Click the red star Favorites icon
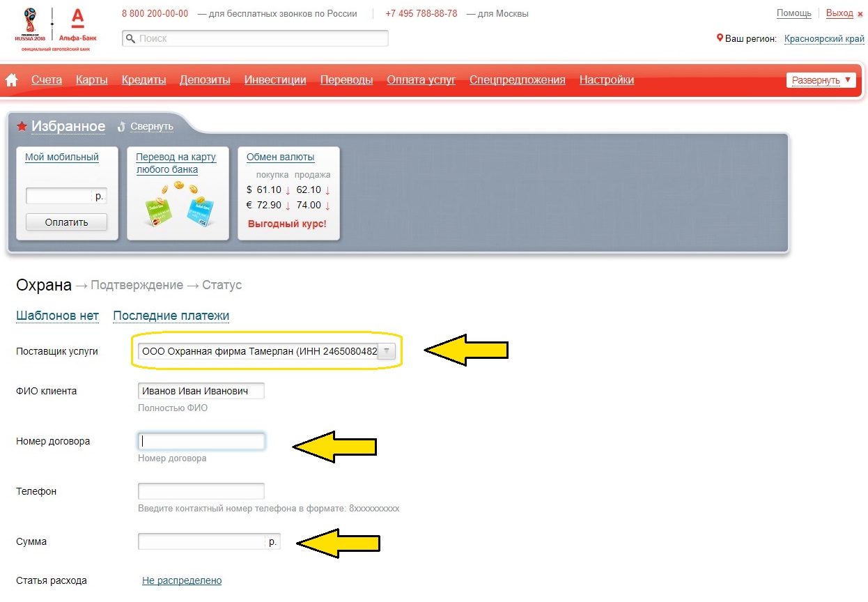Viewport: 868px width, 602px height. [x=22, y=126]
